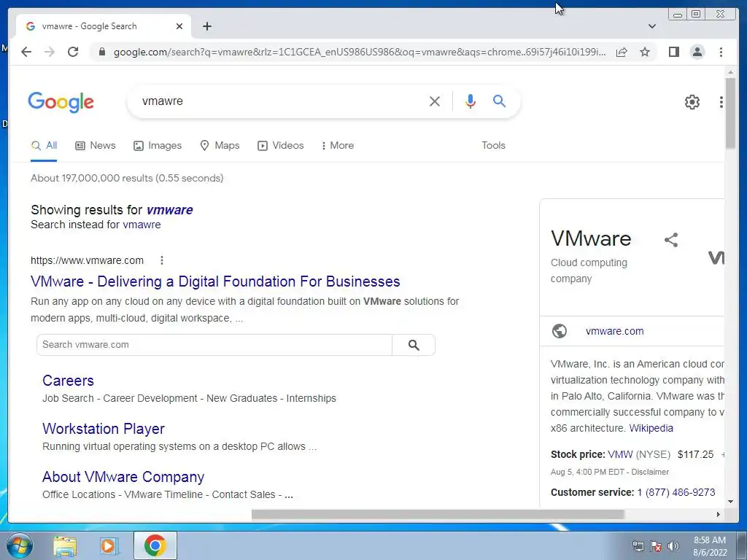Bookmark this page with the star
Screen dimensions: 747x560
click(x=645, y=52)
